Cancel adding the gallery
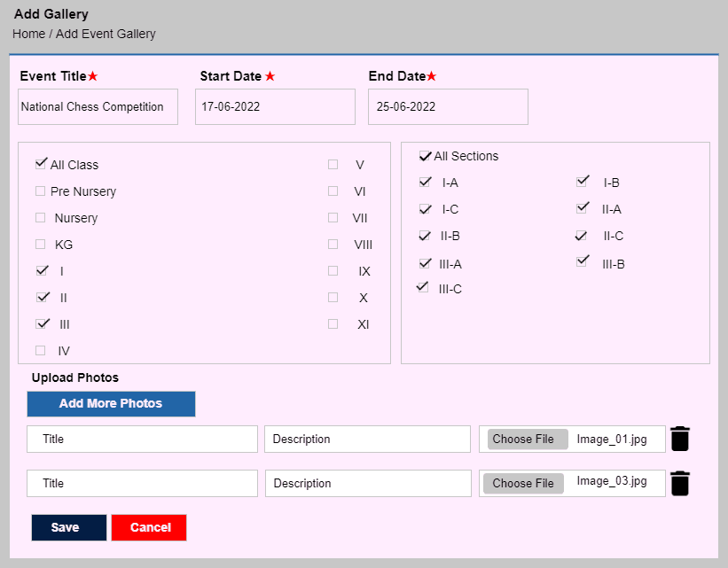The height and width of the screenshot is (568, 728). tap(149, 527)
